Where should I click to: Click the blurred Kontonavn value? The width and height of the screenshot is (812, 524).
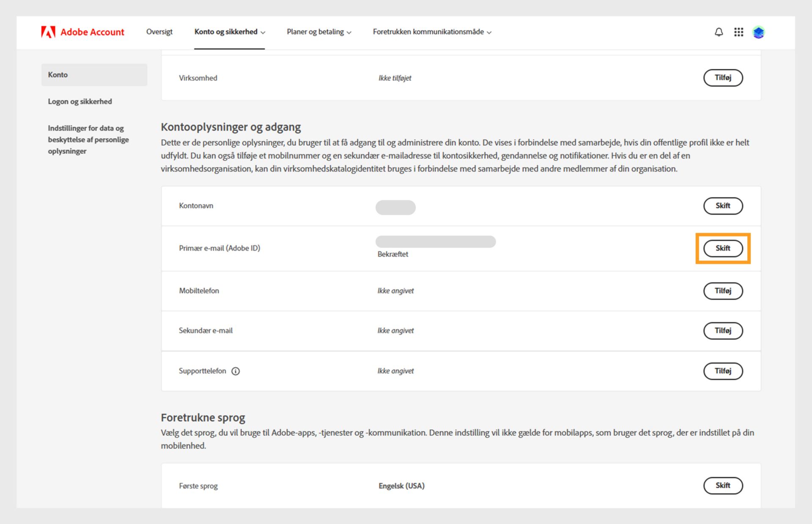click(395, 207)
